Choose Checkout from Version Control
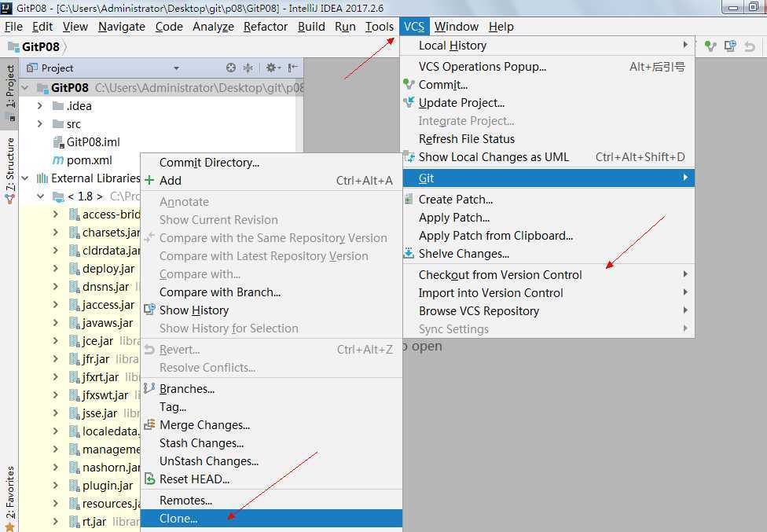The image size is (767, 532). pyautogui.click(x=500, y=275)
